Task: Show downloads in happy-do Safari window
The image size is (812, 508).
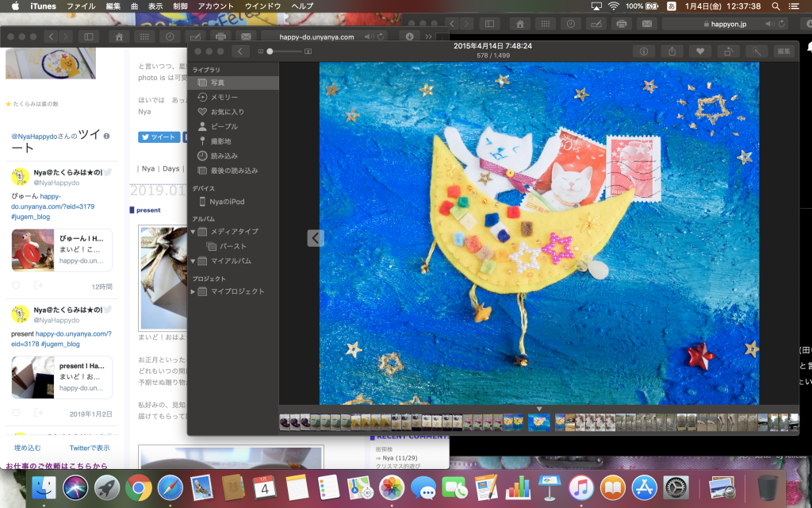Action: tap(409, 37)
